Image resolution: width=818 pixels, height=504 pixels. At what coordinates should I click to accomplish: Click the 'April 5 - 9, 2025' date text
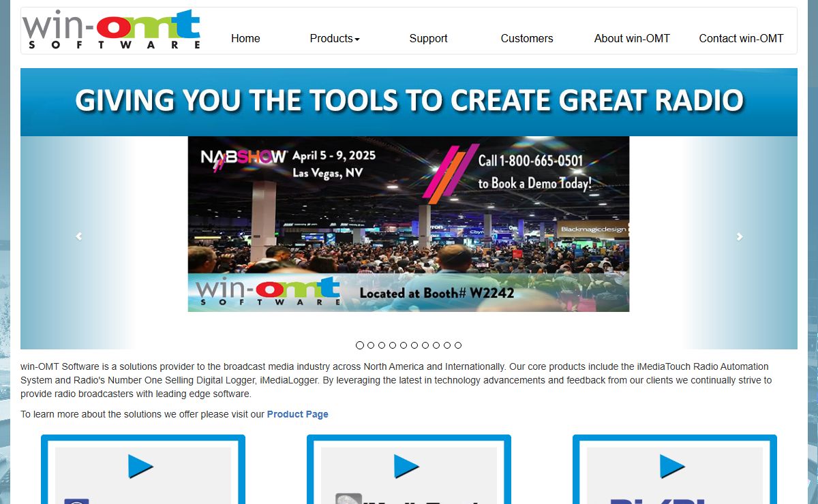(x=334, y=156)
